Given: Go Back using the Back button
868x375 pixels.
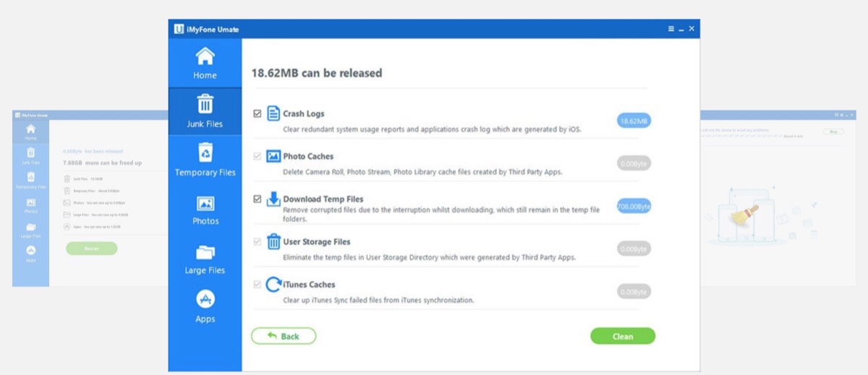Looking at the screenshot, I should click(284, 336).
